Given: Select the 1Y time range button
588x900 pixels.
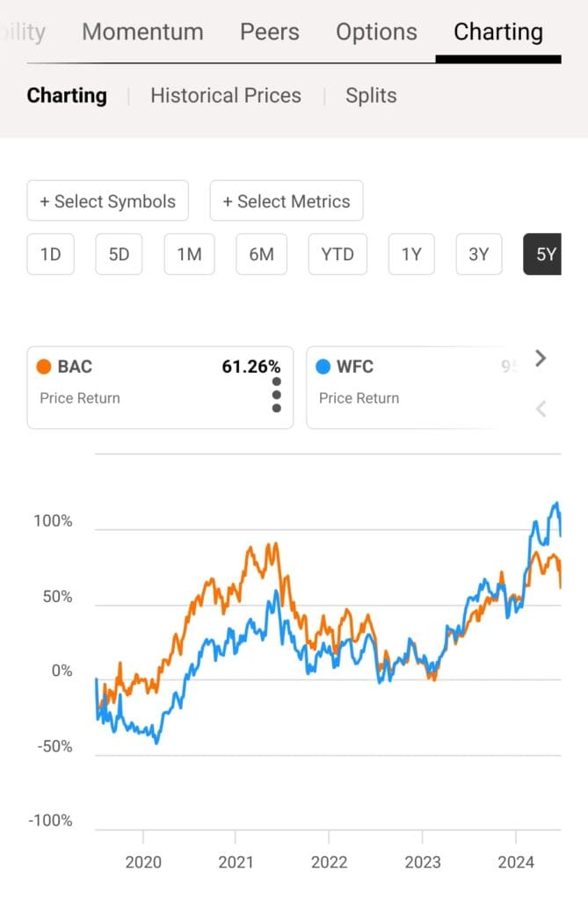Looking at the screenshot, I should tap(410, 254).
